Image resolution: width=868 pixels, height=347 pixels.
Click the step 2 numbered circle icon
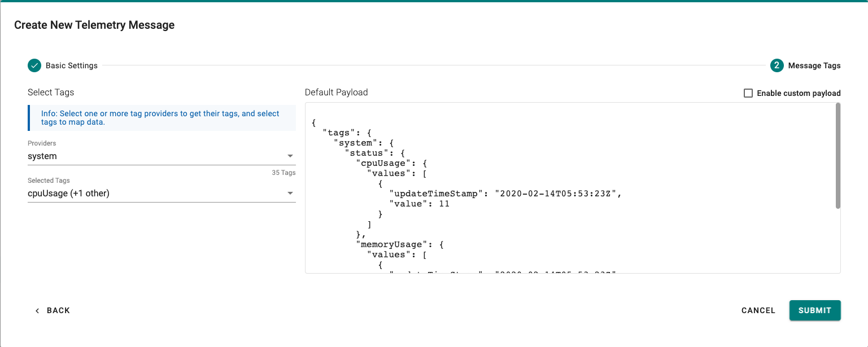(x=777, y=65)
